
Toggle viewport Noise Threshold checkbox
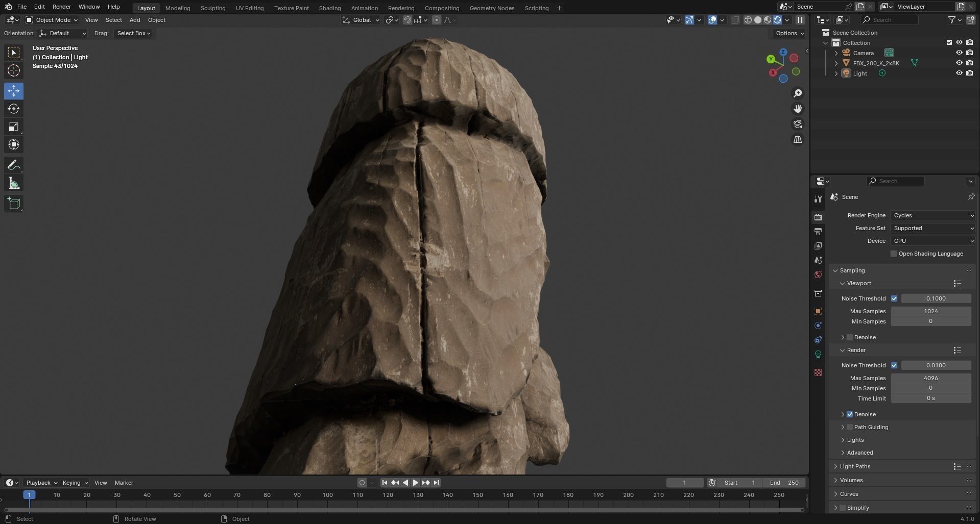(894, 298)
